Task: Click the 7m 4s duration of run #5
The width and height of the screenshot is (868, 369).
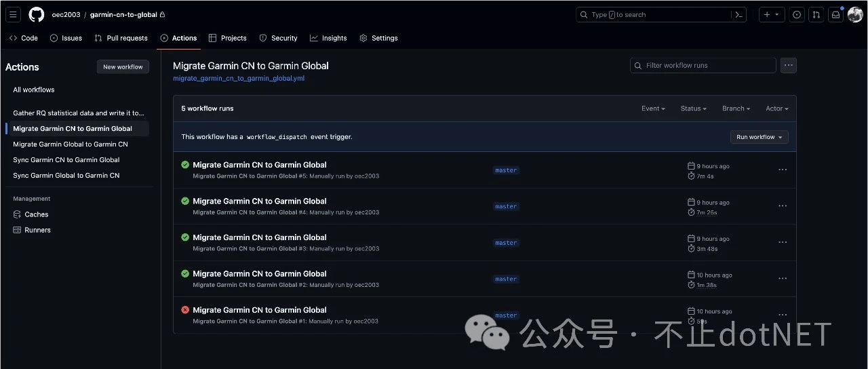Action: click(x=705, y=176)
